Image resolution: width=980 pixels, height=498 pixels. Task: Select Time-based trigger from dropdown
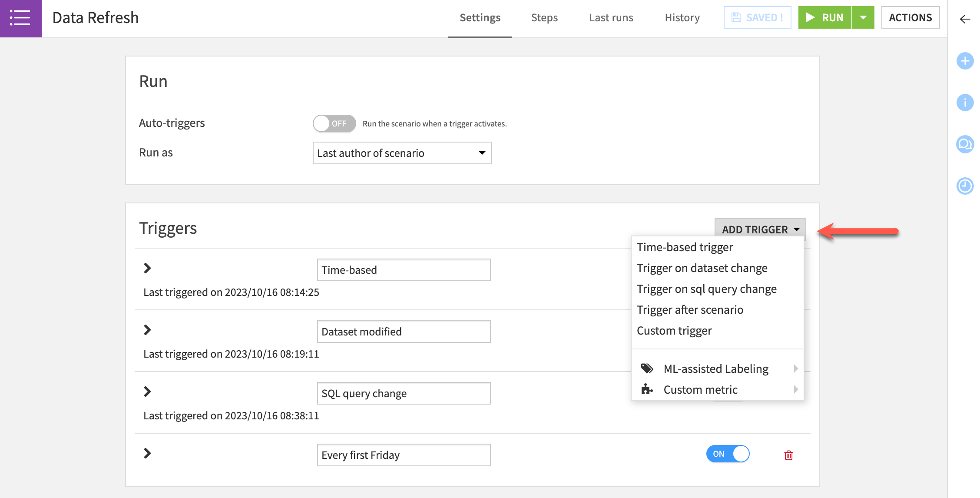685,247
